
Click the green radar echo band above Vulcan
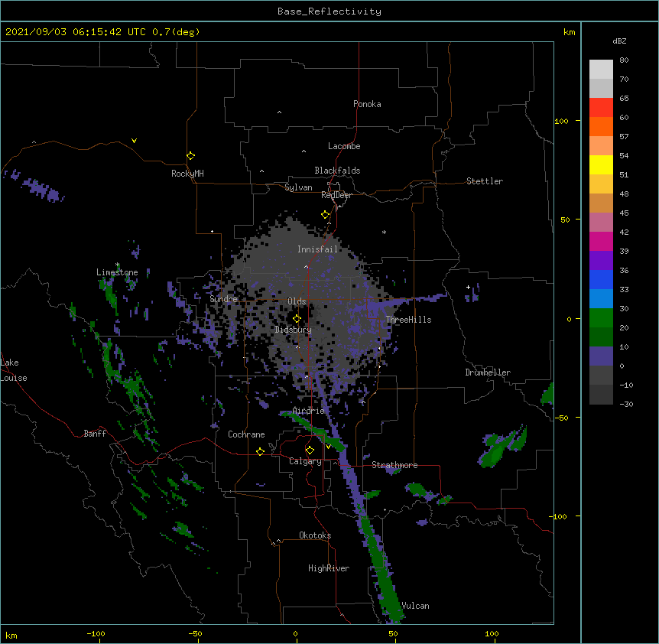pyautogui.click(x=381, y=568)
